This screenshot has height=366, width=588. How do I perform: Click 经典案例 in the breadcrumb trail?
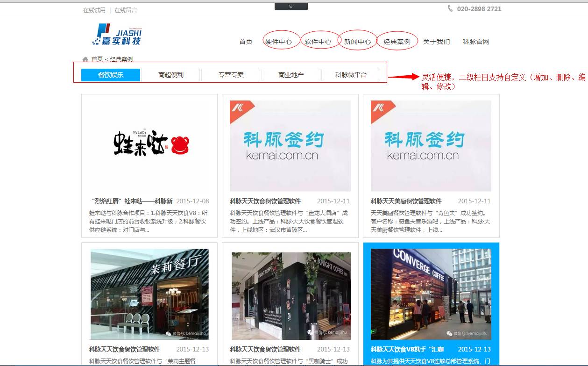coord(121,59)
